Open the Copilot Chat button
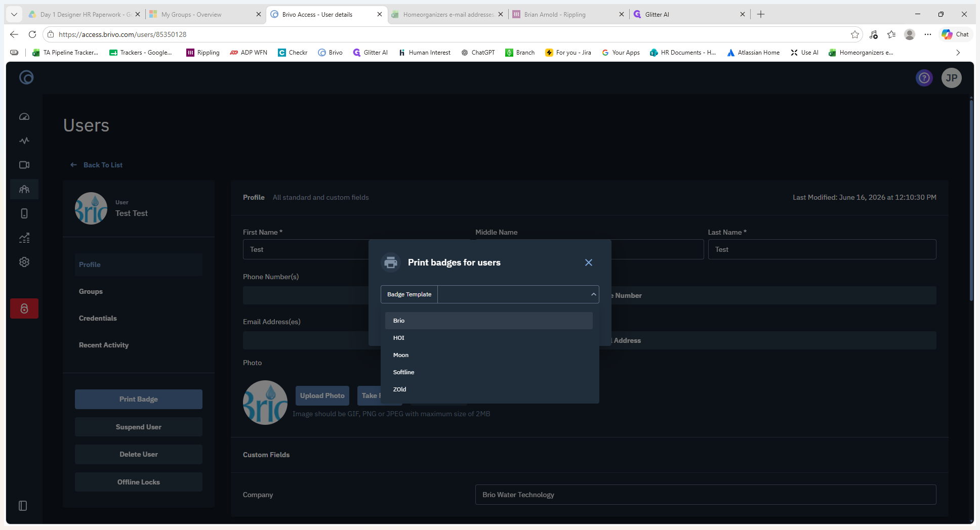This screenshot has width=980, height=530. [x=956, y=34]
